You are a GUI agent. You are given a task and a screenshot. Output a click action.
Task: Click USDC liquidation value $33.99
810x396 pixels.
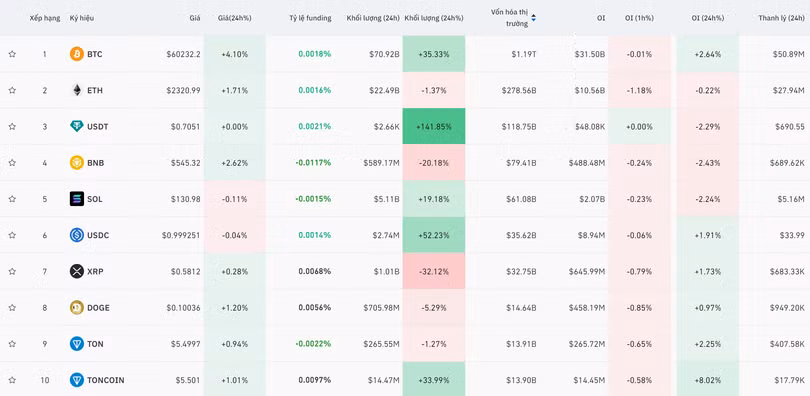(x=792, y=235)
